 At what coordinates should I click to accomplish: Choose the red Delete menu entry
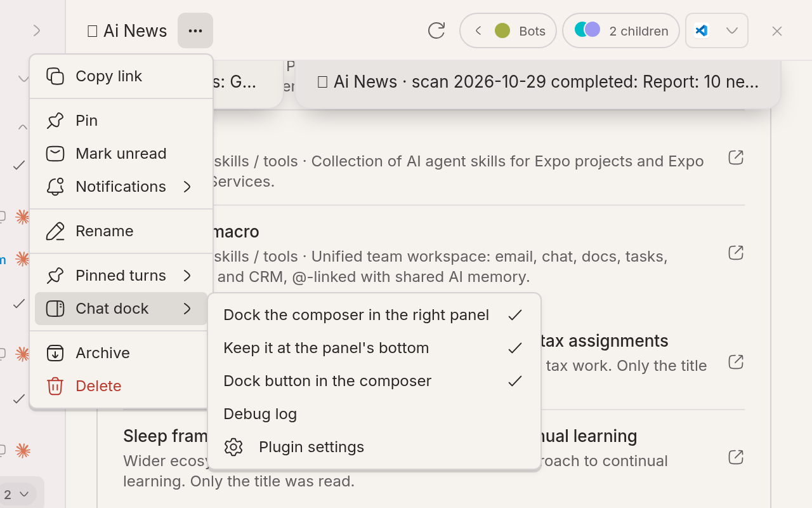pyautogui.click(x=121, y=386)
